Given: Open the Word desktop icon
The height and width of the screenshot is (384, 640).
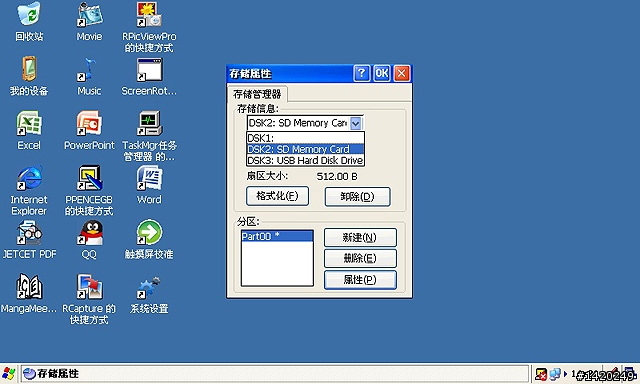Looking at the screenshot, I should pyautogui.click(x=149, y=185).
